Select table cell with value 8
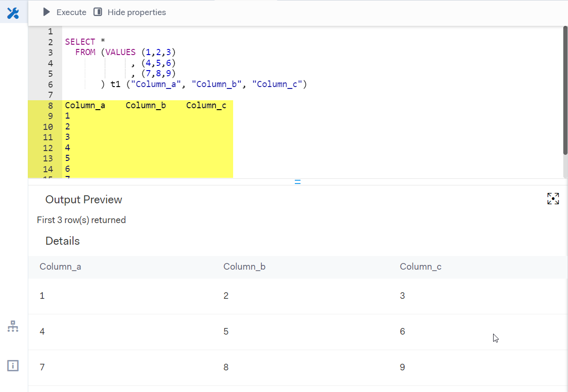The image size is (568, 392). click(x=226, y=368)
